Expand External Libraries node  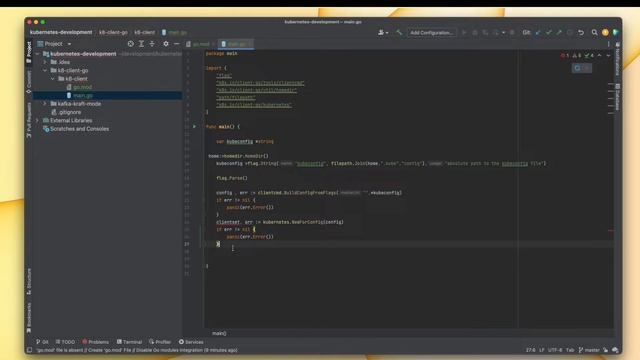[38, 120]
